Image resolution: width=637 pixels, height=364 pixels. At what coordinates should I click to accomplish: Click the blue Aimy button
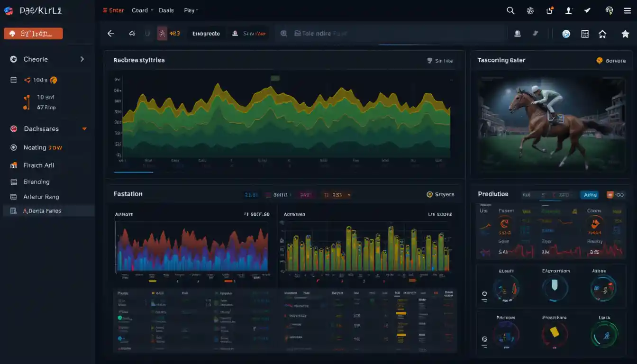pos(590,195)
